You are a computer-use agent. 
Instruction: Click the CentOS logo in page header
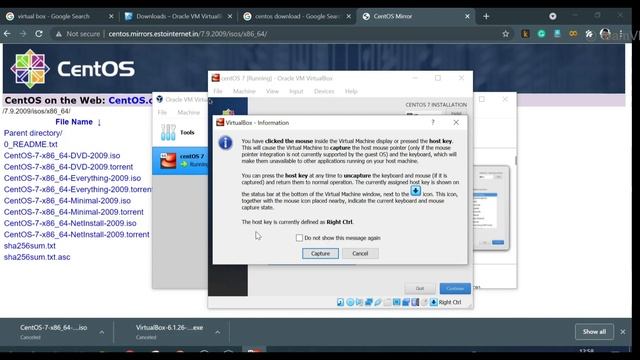coord(73,69)
